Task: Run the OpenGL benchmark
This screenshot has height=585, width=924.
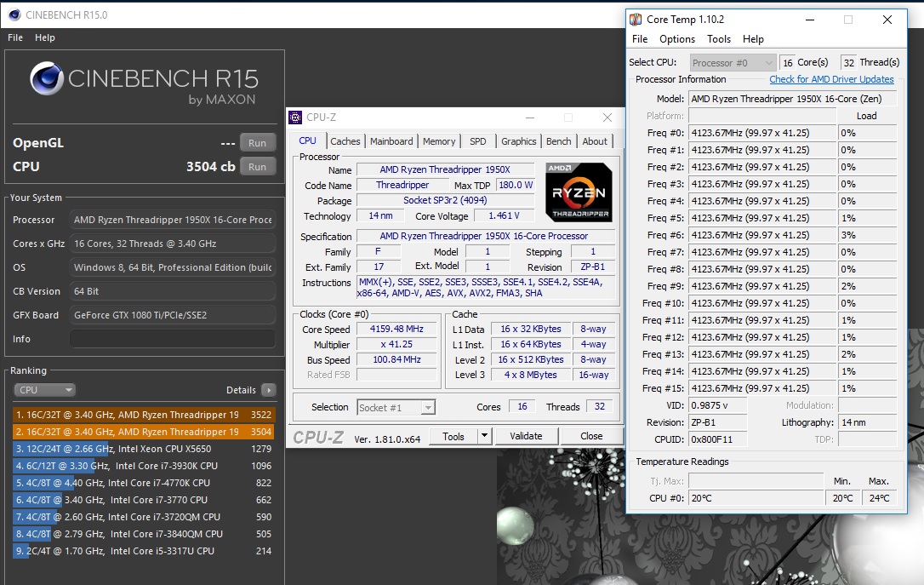Action: pyautogui.click(x=258, y=143)
